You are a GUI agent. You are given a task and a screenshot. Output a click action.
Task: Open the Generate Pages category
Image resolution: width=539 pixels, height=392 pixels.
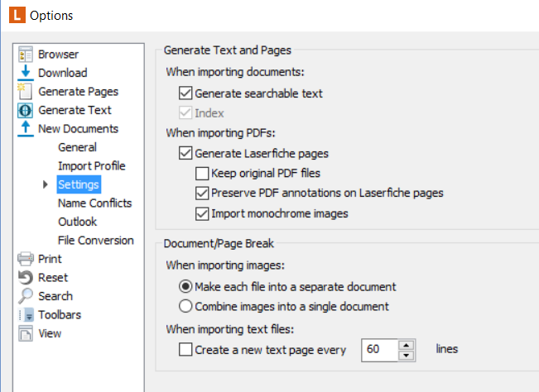pos(78,92)
